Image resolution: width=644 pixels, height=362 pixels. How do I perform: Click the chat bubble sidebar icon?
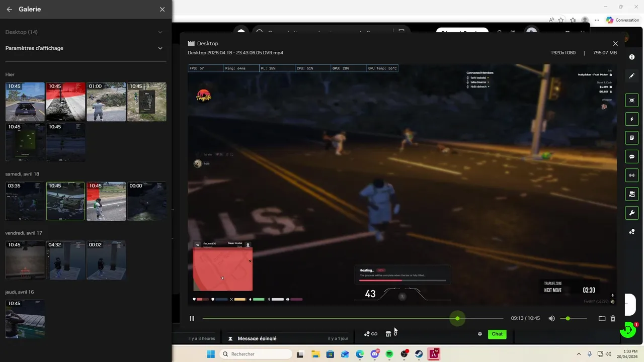coord(632,157)
